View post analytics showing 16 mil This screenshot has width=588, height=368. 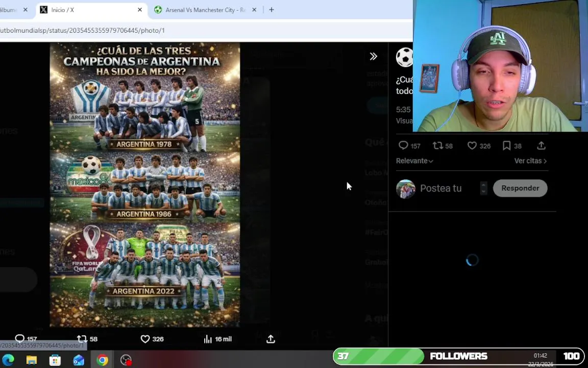pyautogui.click(x=217, y=339)
